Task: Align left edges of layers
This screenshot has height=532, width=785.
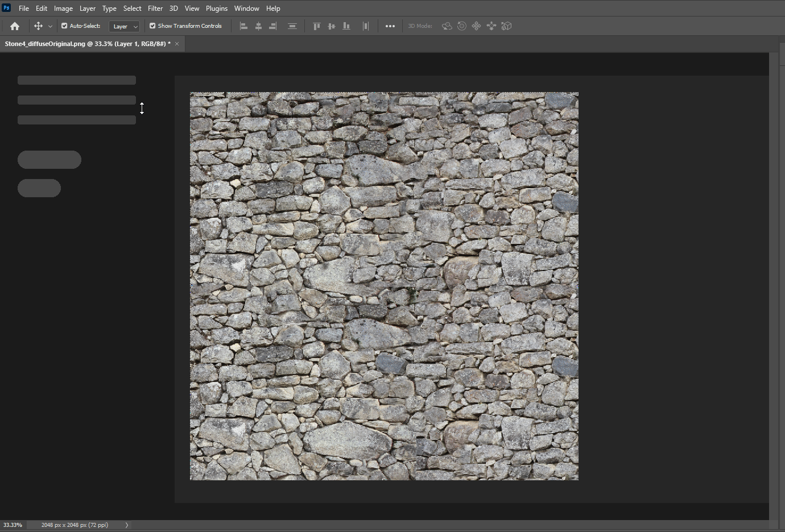Action: (243, 26)
